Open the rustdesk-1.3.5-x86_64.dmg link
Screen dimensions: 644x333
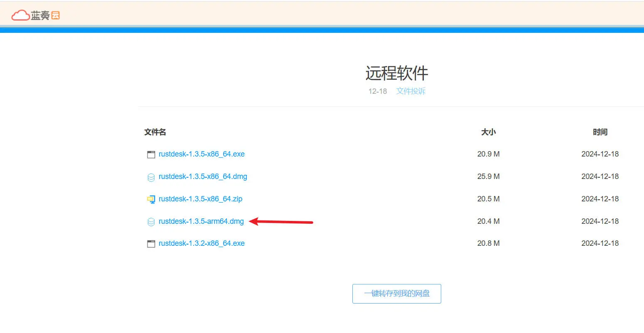point(203,176)
